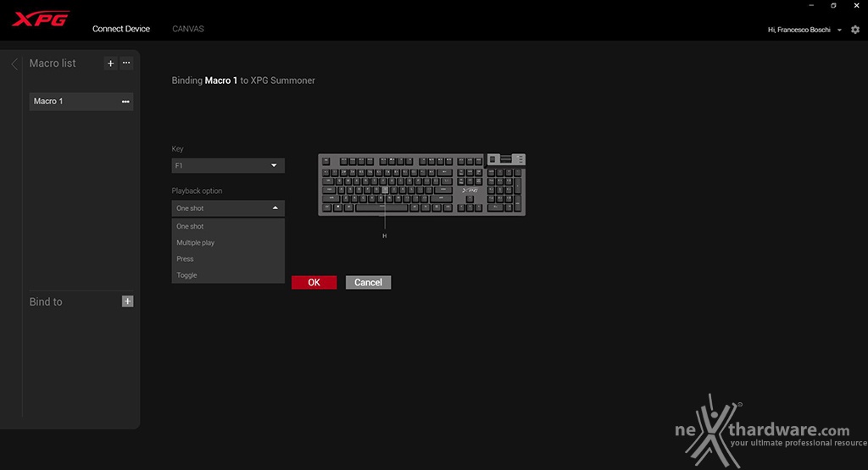
Task: Minimize the XPG window
Action: point(811,6)
